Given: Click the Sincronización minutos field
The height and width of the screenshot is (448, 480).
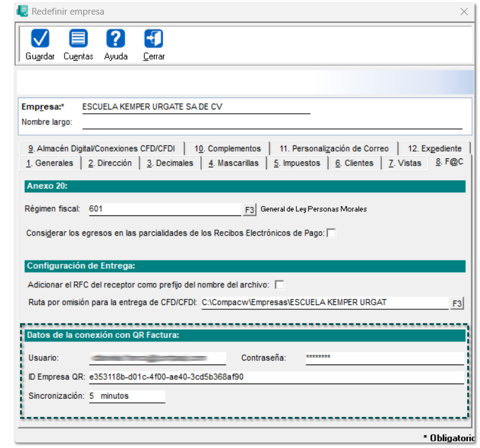Looking at the screenshot, I should pyautogui.click(x=126, y=396).
